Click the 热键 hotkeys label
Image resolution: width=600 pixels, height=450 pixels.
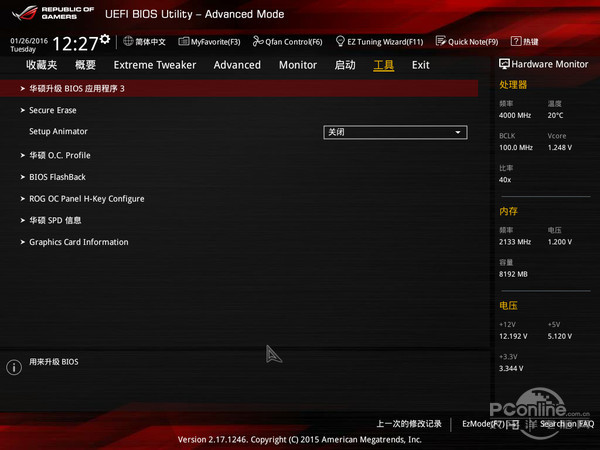pyautogui.click(x=530, y=42)
